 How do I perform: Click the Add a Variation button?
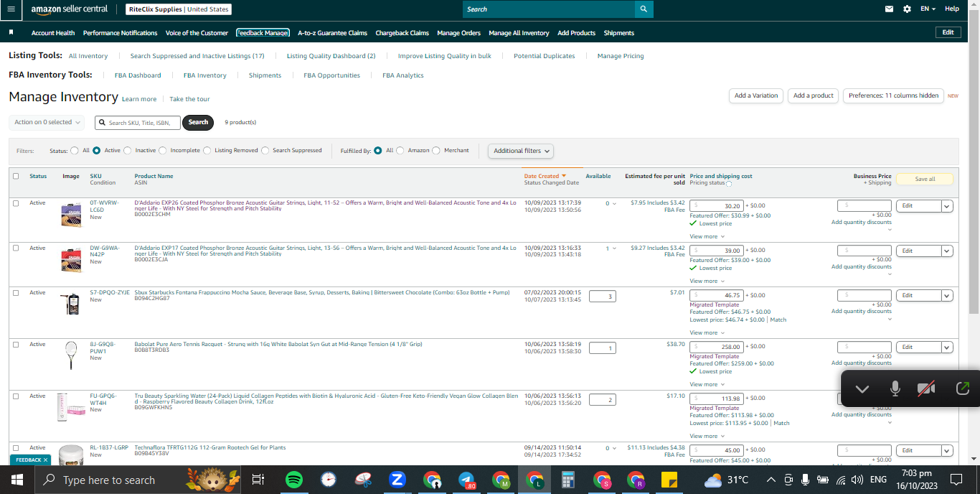pos(756,95)
